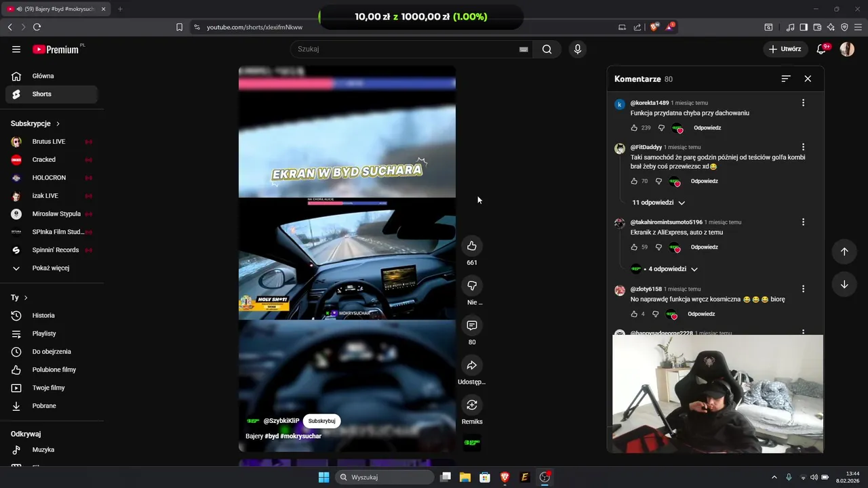
Task: Open File Explorer from taskbar
Action: pyautogui.click(x=465, y=477)
